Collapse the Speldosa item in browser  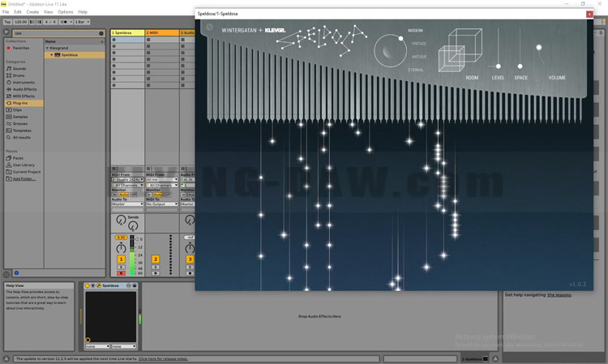(x=51, y=55)
